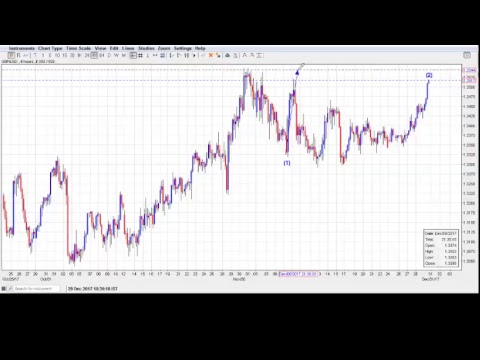480x360 pixels.
Task: Switch to the weekly W time scale
Action: [x=116, y=55]
